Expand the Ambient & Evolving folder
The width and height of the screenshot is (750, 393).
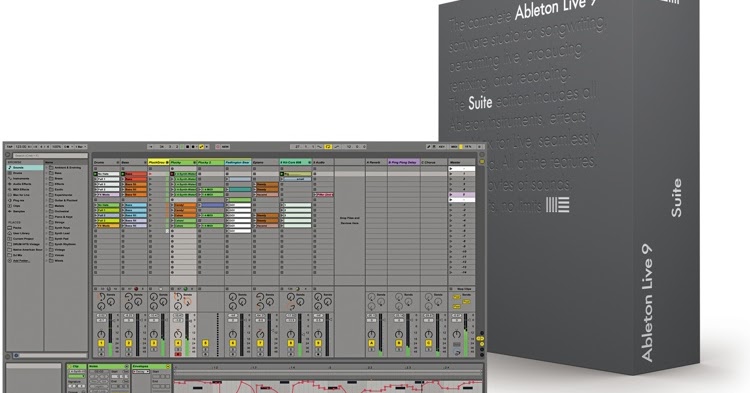pos(46,167)
